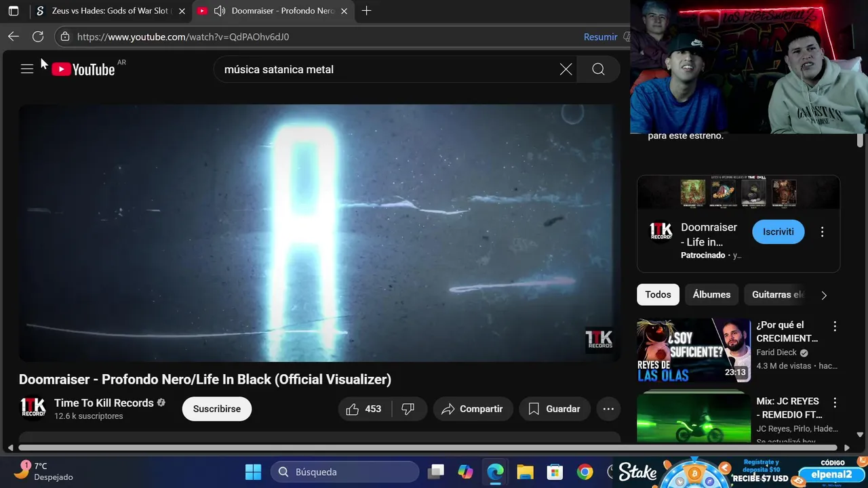Open Microsoft Edge on taskbar
The width and height of the screenshot is (868, 488).
495,472
